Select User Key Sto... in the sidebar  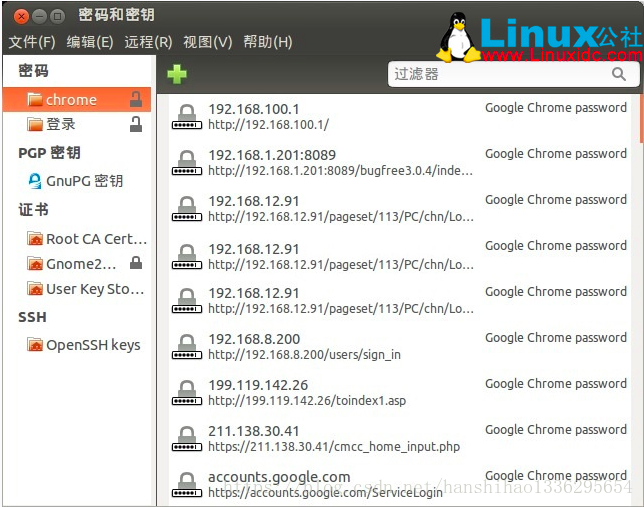[77, 289]
